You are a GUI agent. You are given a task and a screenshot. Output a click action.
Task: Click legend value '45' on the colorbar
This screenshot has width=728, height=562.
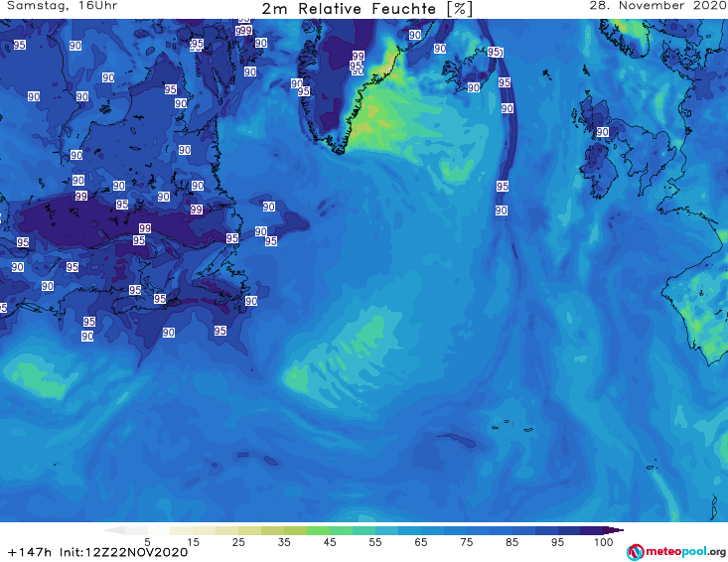[x=330, y=542]
